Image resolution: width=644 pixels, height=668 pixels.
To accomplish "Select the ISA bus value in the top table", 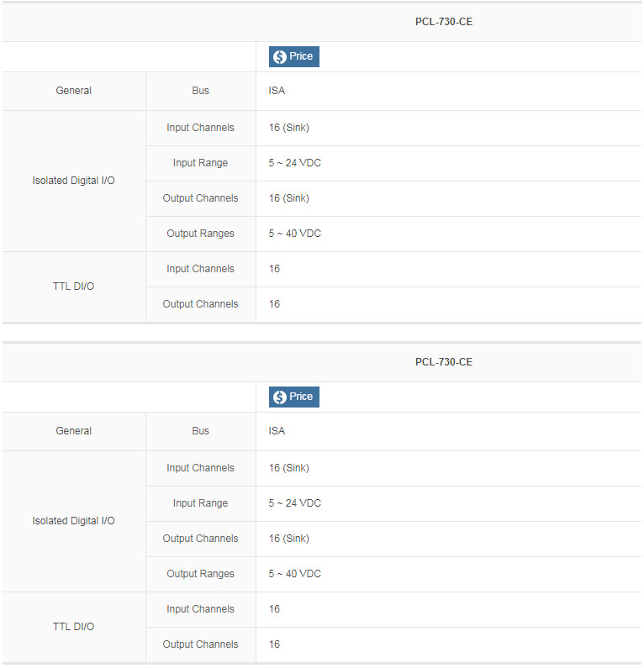I will tap(277, 91).
